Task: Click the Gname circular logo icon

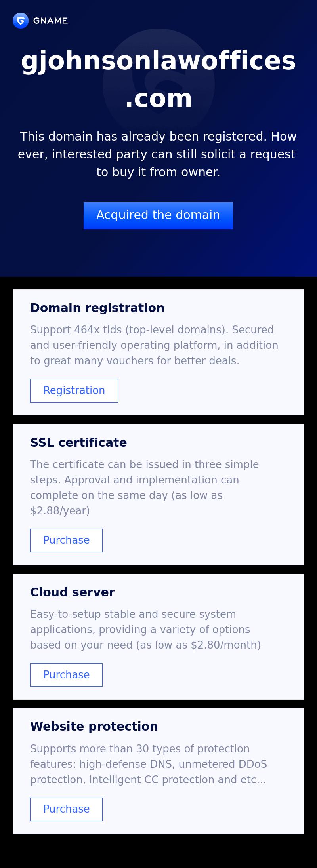Action: [x=21, y=21]
